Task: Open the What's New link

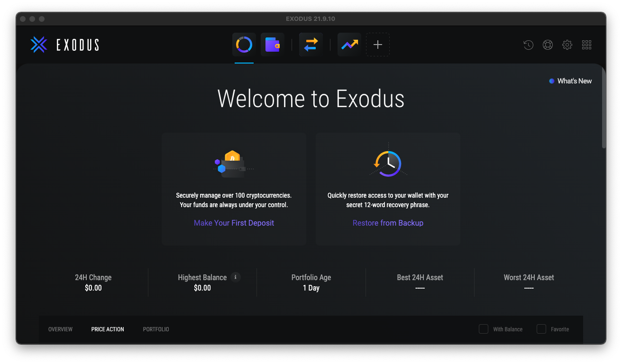Action: [x=570, y=81]
